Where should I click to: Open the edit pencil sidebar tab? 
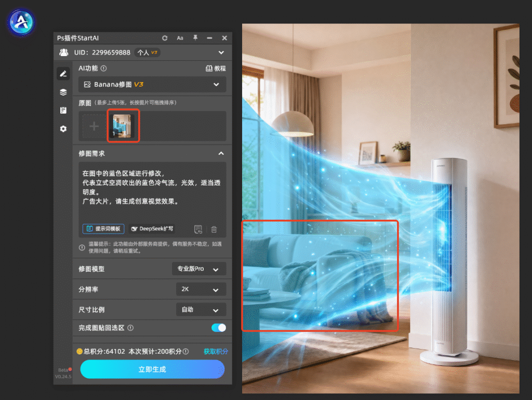coord(63,74)
